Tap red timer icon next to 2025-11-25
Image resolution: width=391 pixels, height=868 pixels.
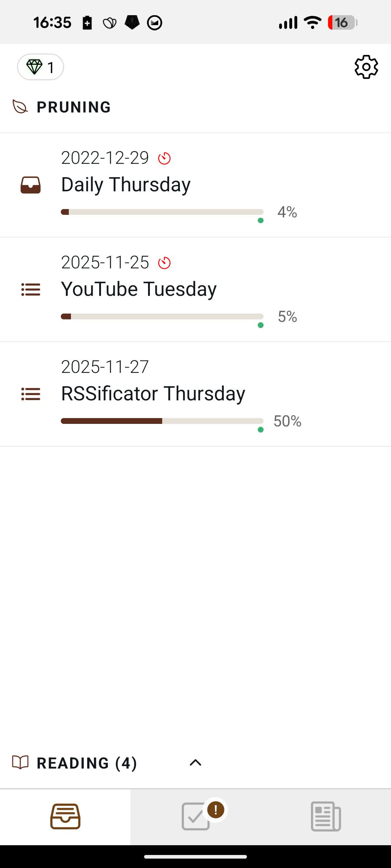[x=164, y=263]
